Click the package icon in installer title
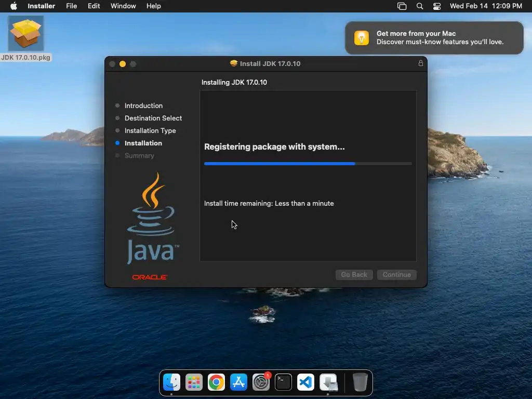Viewport: 532px width, 399px height. tap(233, 63)
